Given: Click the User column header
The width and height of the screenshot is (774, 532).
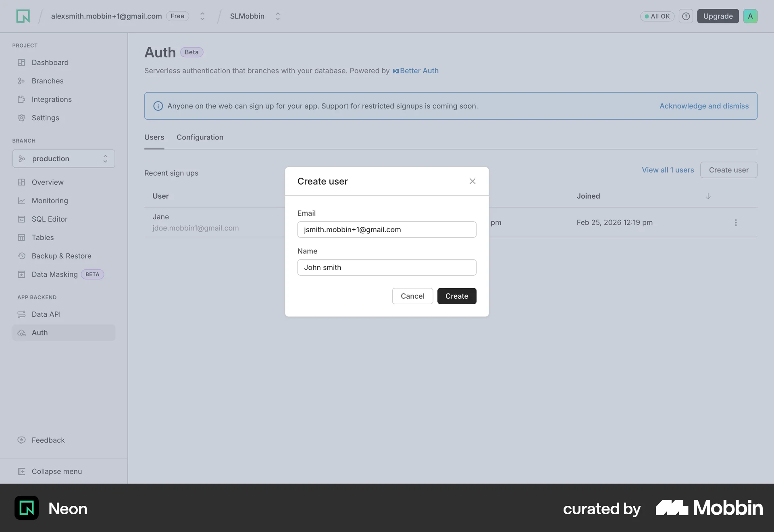Looking at the screenshot, I should coord(160,196).
